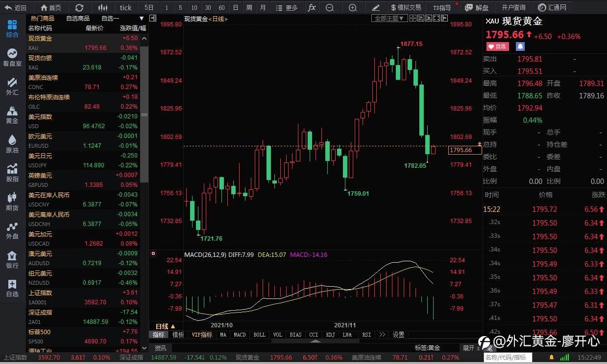Click the refresh icon in top toolbar
Viewport: 607px width, 364px height.
coord(79,7)
